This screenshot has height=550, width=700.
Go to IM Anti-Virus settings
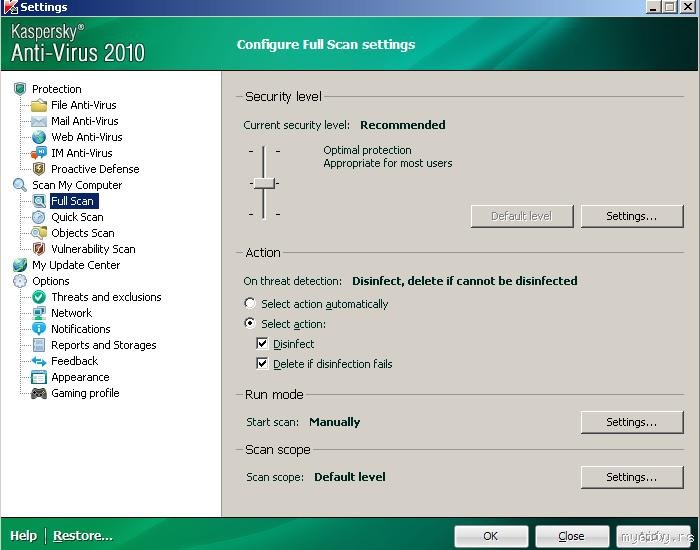82,153
